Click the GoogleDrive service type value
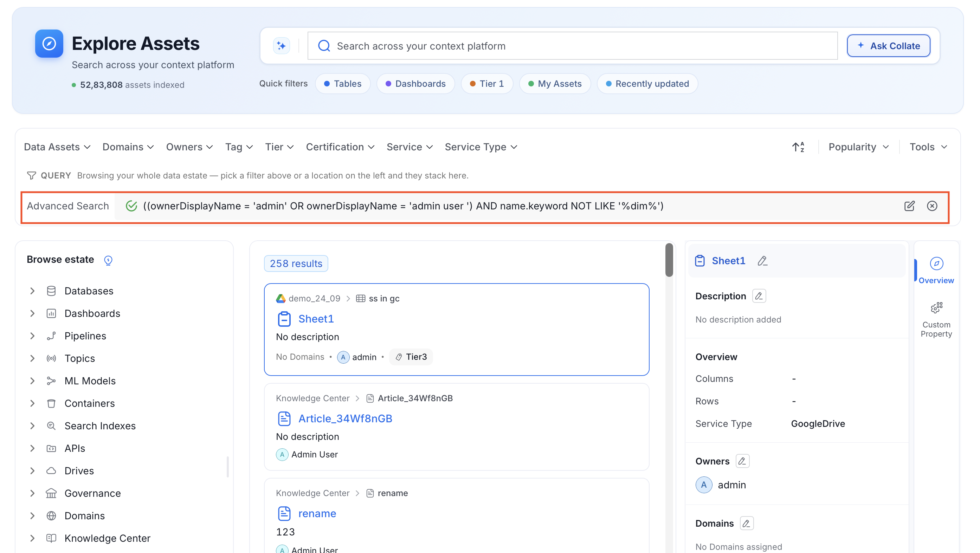980x553 pixels. (x=818, y=424)
